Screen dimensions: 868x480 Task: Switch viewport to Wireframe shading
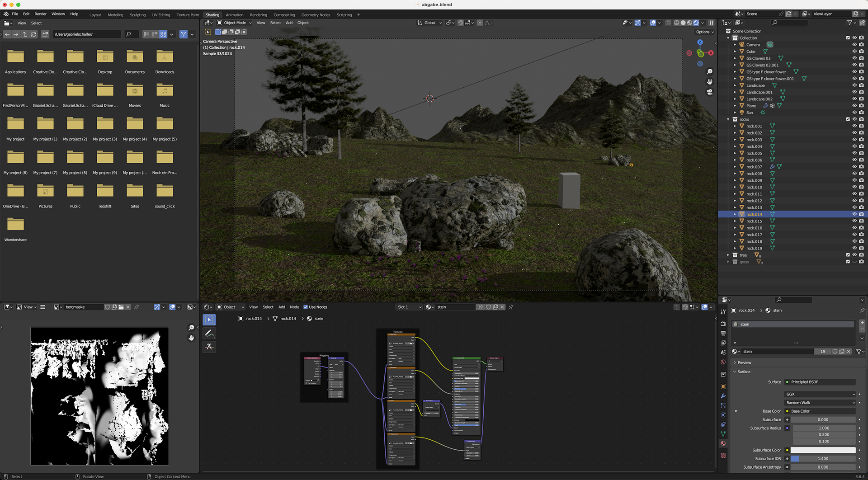677,23
